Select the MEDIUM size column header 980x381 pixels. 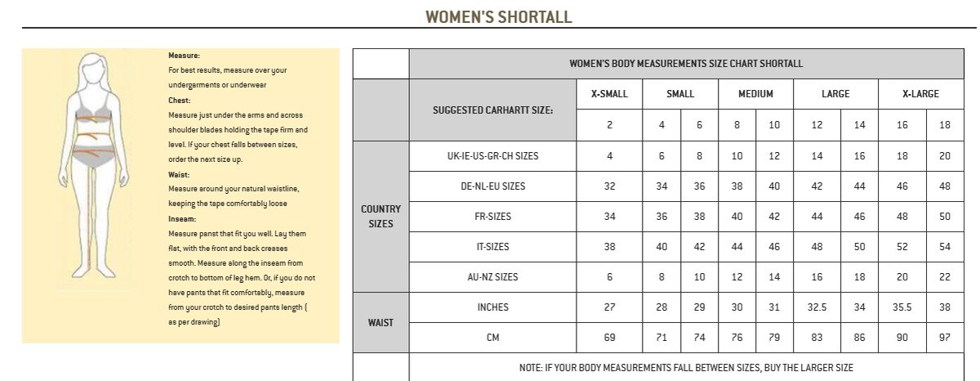755,94
